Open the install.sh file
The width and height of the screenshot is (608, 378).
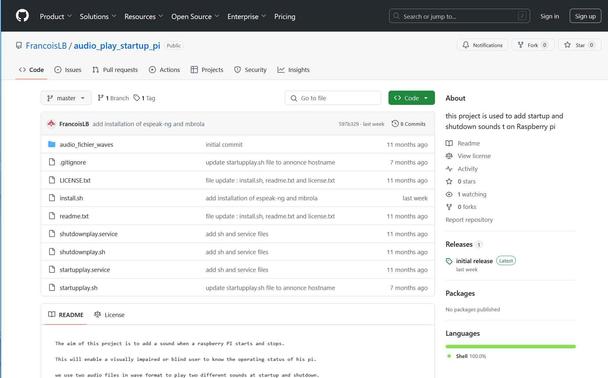[71, 198]
